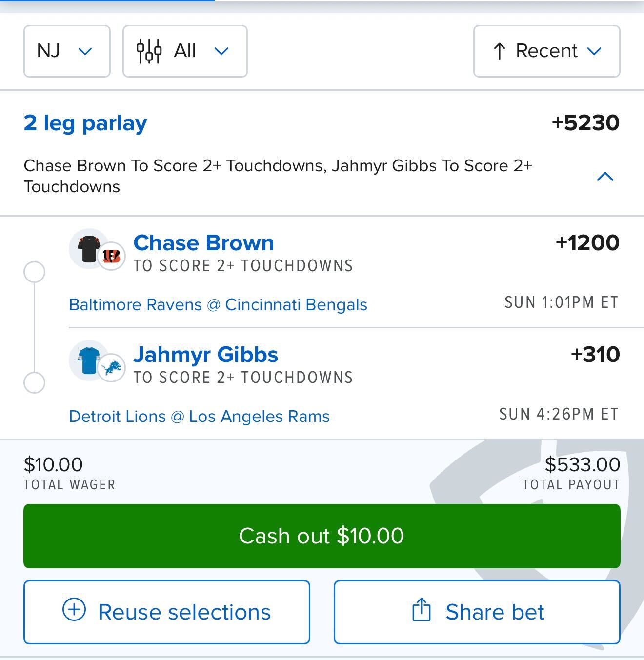Click the Jahmyr Gibbs leg status circle

(34, 383)
